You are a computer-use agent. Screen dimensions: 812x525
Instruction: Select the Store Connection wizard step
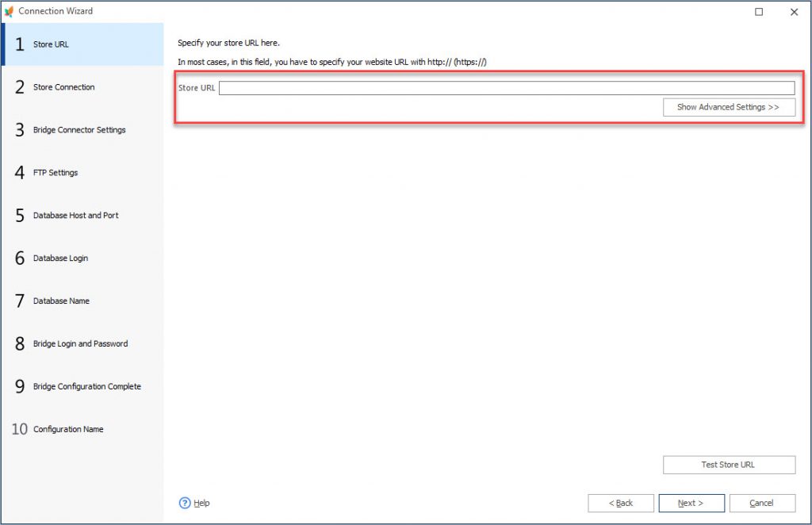pos(63,87)
